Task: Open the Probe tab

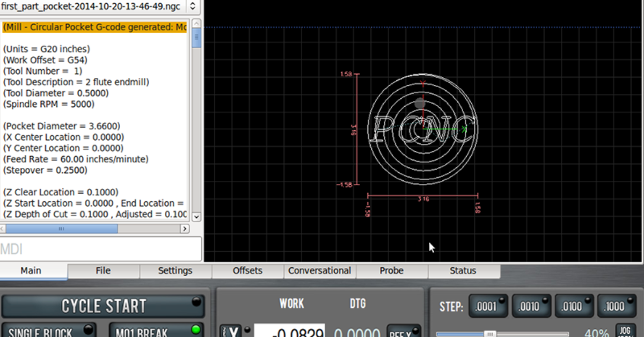Action: pos(391,271)
